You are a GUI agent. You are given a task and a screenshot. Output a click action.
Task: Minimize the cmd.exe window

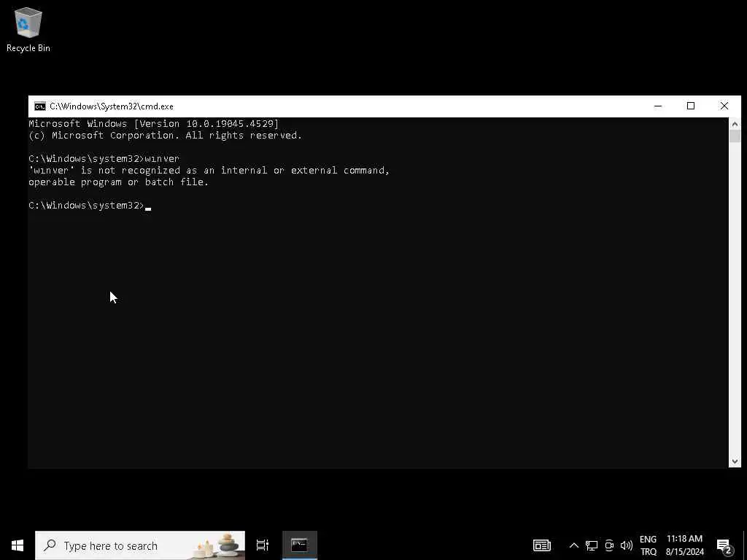(658, 106)
